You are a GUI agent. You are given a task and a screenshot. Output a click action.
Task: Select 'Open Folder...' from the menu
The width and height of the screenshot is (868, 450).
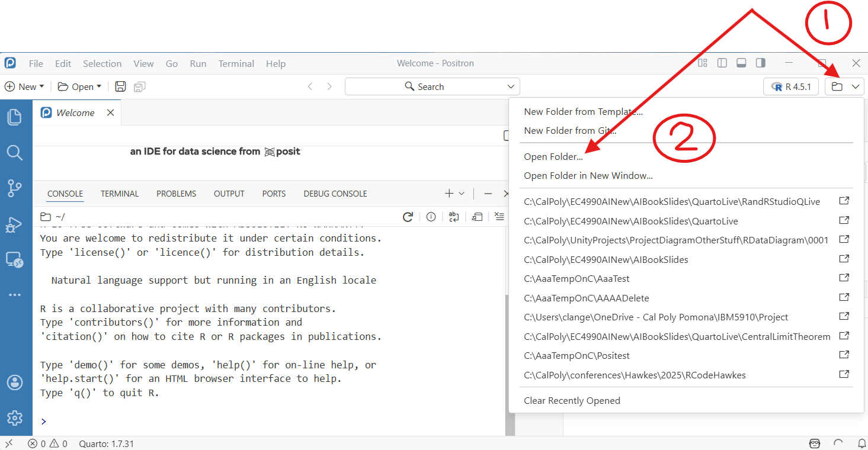click(x=553, y=157)
